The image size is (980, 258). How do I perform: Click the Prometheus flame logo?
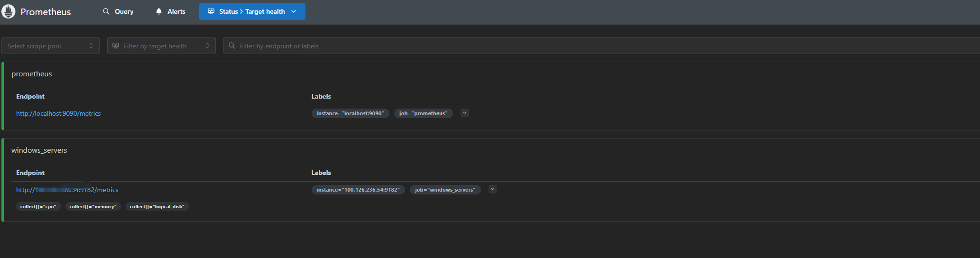pos(9,12)
